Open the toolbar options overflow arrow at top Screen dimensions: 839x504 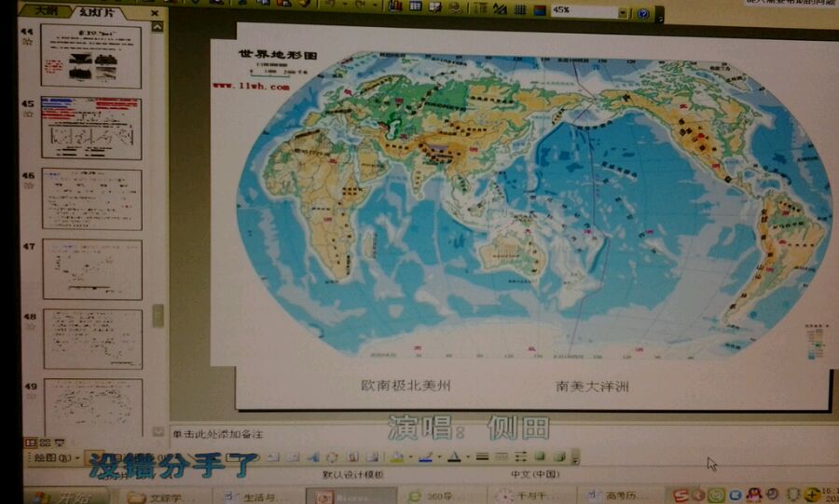point(660,16)
